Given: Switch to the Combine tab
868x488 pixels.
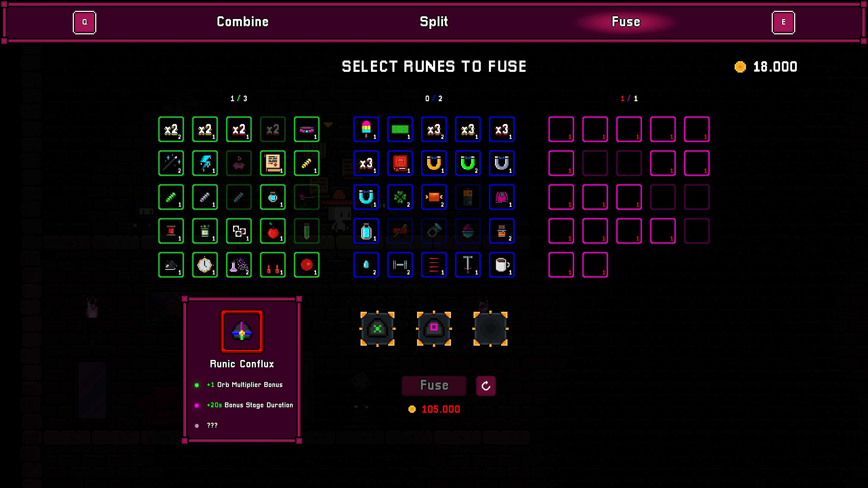Looking at the screenshot, I should pyautogui.click(x=242, y=22).
